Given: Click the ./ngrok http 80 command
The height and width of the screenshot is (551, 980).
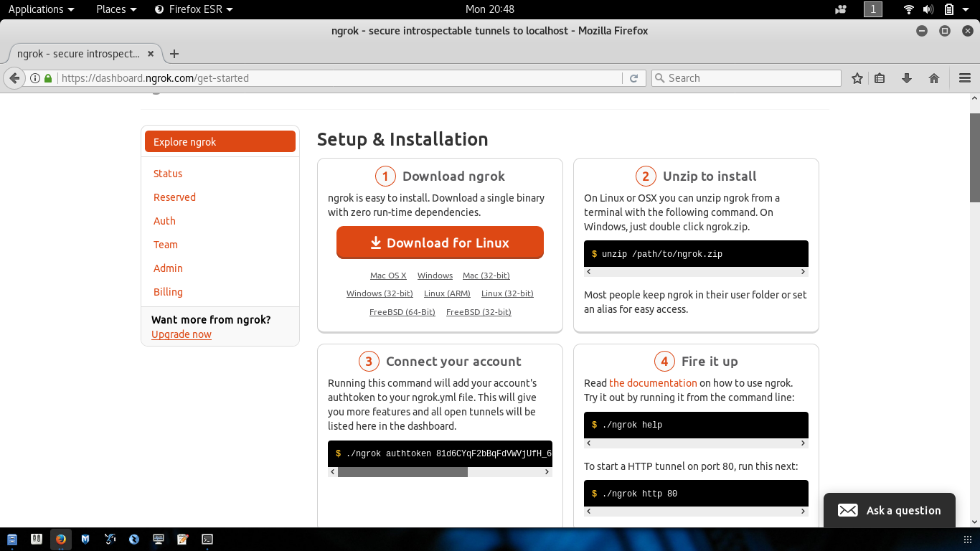Looking at the screenshot, I should [639, 494].
